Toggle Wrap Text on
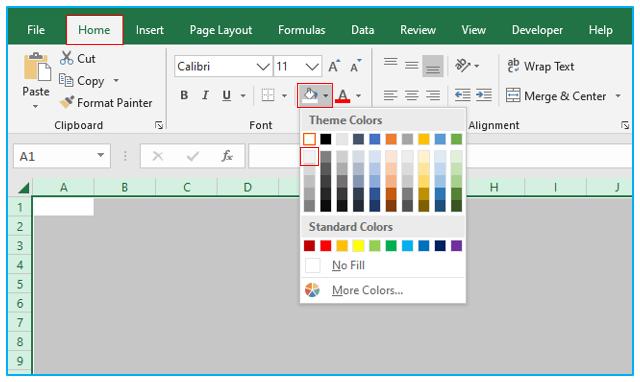 point(540,66)
